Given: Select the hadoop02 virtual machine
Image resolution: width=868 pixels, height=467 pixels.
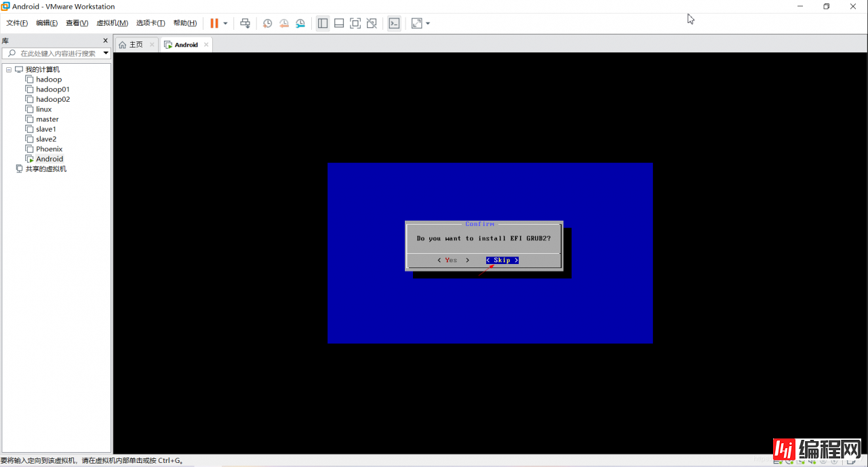Looking at the screenshot, I should (53, 99).
